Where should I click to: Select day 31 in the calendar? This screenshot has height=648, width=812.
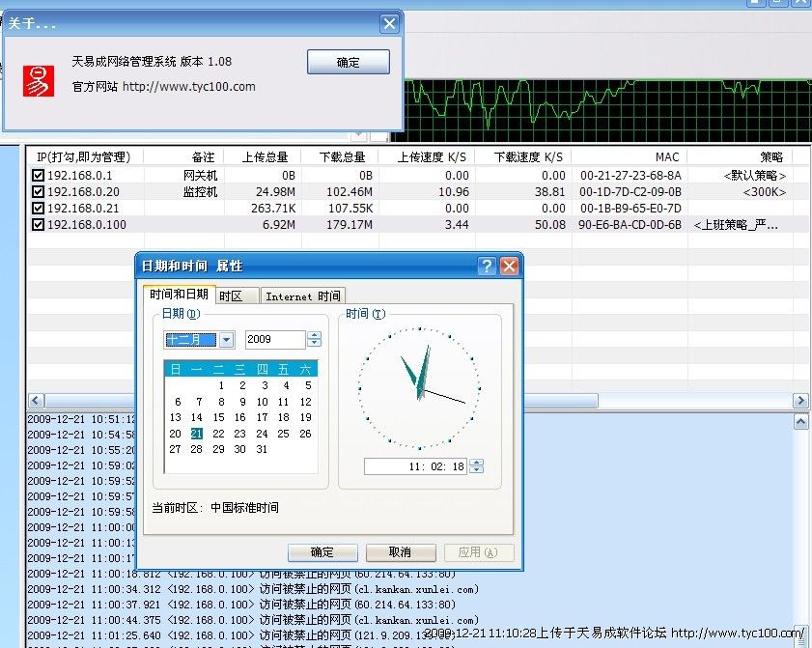(x=262, y=449)
